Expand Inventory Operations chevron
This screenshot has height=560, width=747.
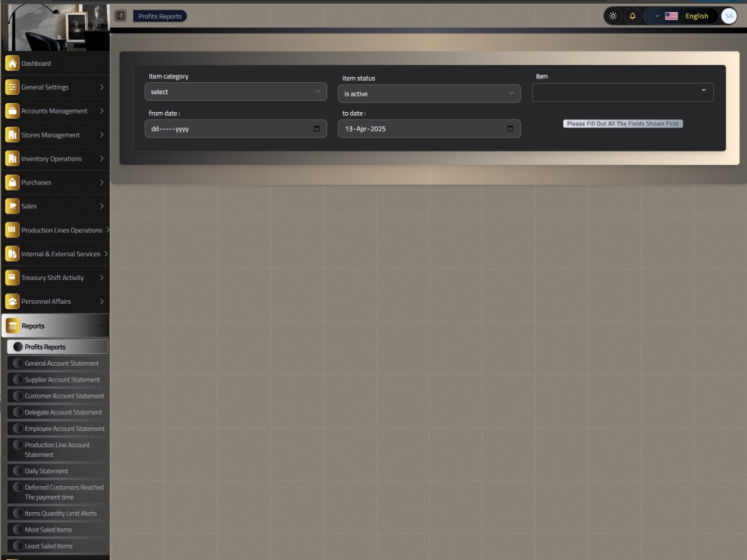[102, 158]
